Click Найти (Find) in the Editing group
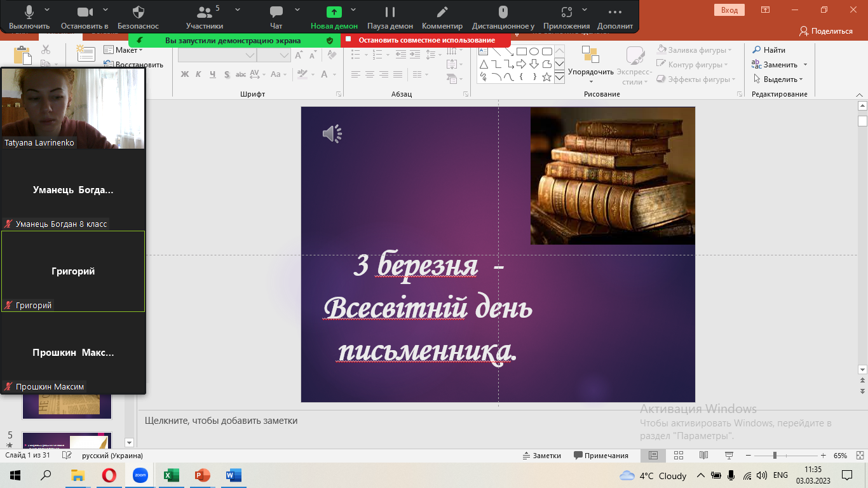868x488 pixels. pos(769,50)
